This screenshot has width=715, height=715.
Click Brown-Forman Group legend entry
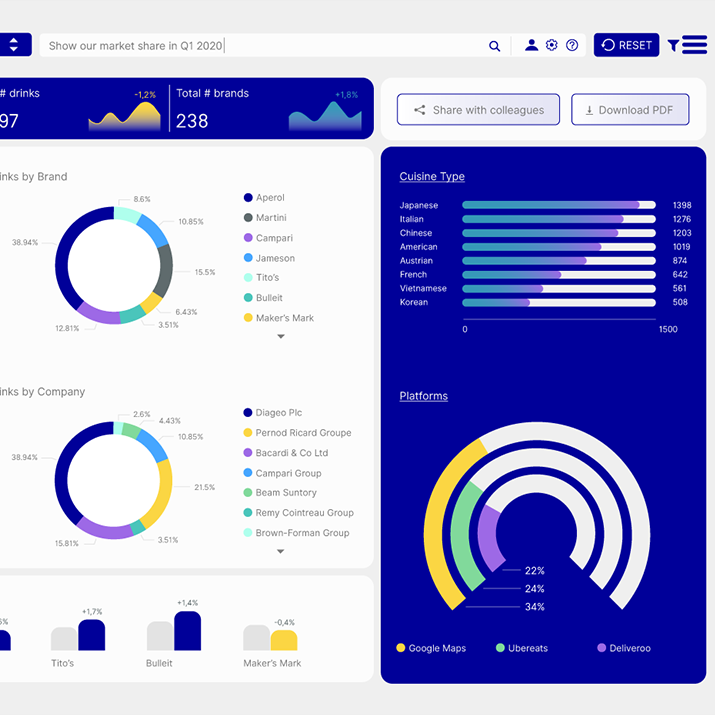tap(296, 533)
